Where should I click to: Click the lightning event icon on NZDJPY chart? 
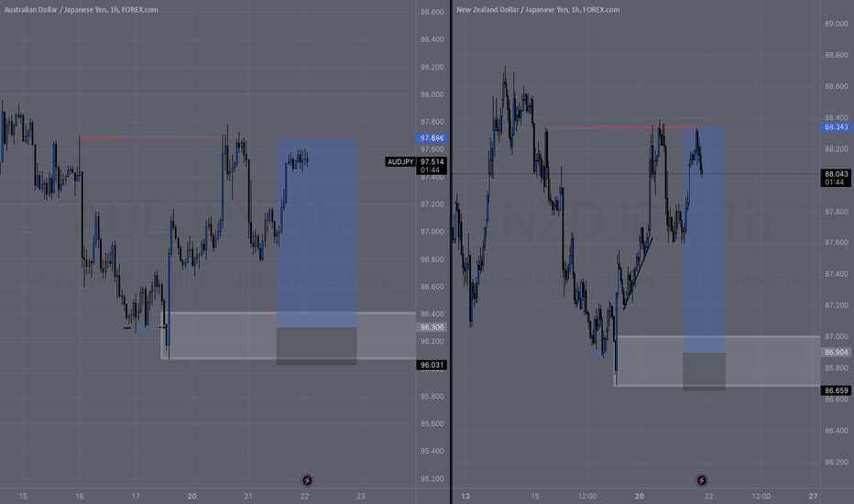tap(702, 480)
